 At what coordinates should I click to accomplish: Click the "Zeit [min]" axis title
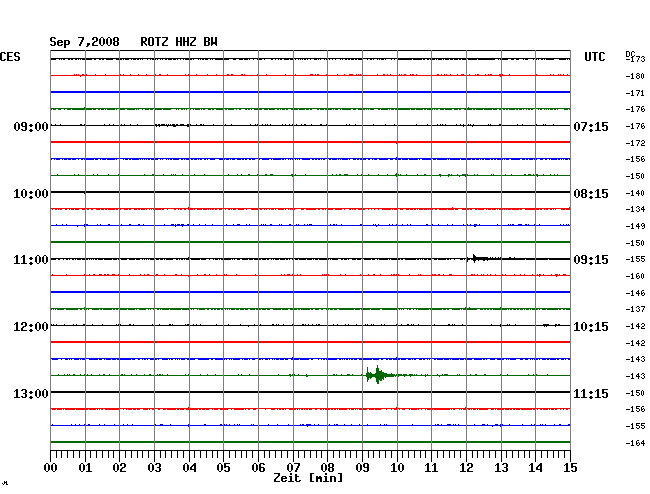click(308, 478)
